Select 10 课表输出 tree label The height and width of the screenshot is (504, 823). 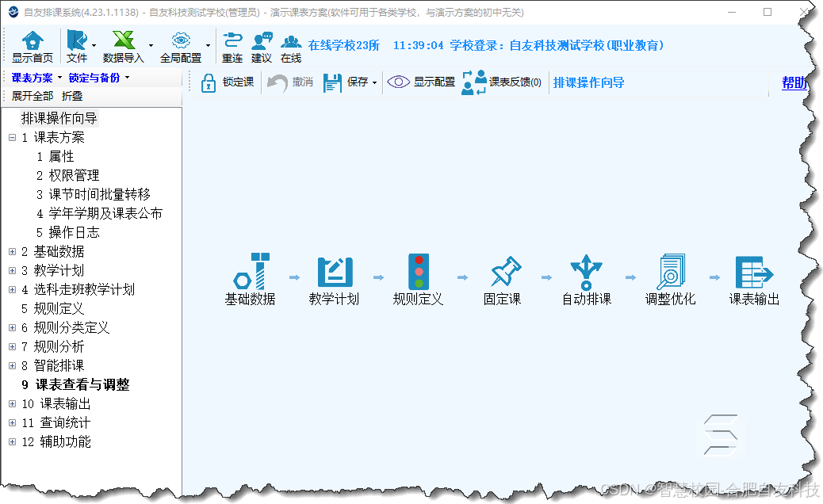click(56, 404)
